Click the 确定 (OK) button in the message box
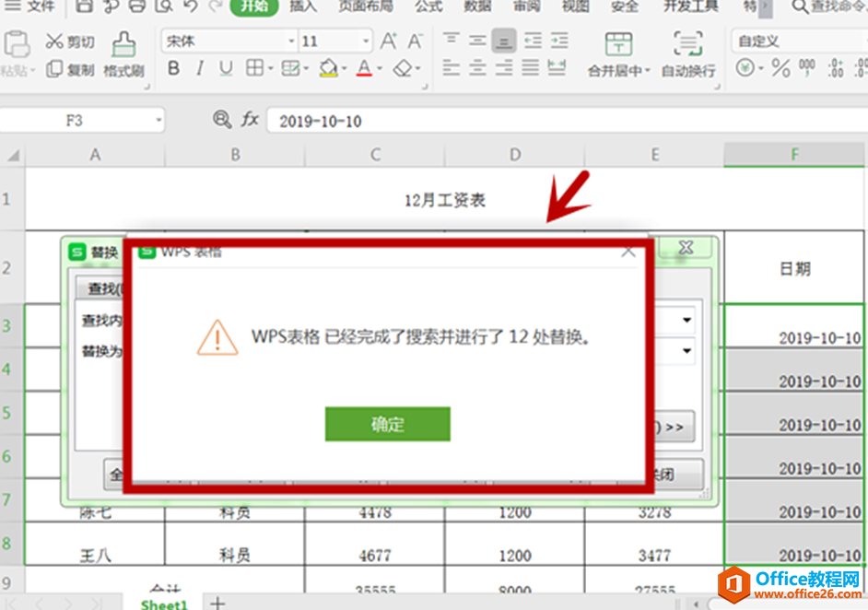 point(388,424)
